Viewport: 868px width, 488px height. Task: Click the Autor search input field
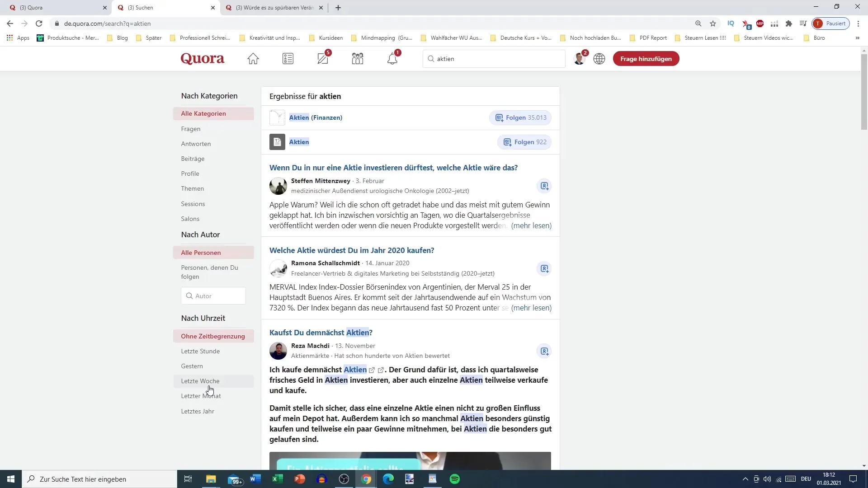213,296
